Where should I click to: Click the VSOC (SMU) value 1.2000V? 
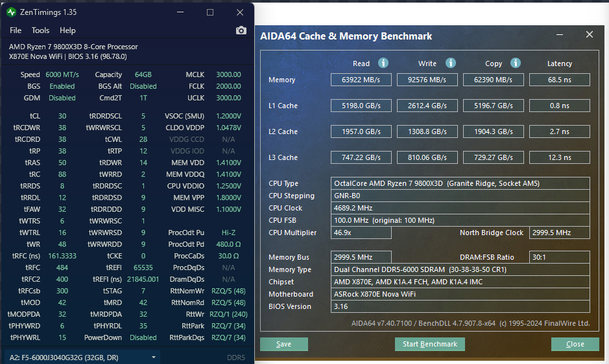coord(228,116)
